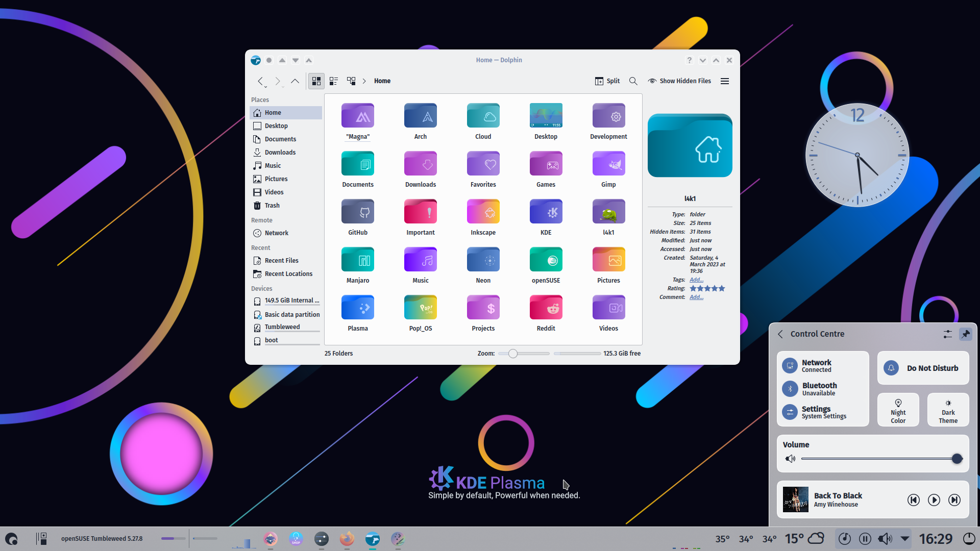Go forward with the forward arrow
Screen dimensions: 980x551
[x=277, y=81]
